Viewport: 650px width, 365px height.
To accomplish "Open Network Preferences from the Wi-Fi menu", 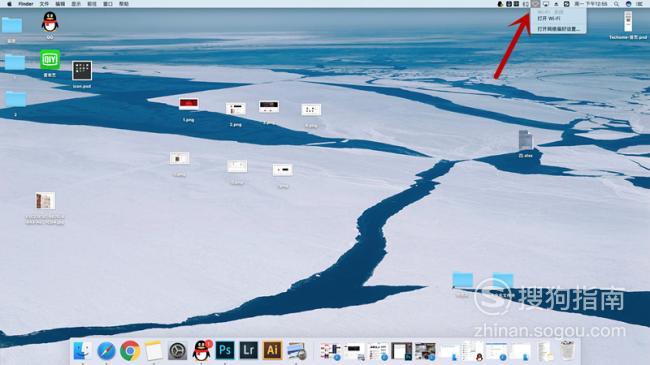I will click(558, 29).
